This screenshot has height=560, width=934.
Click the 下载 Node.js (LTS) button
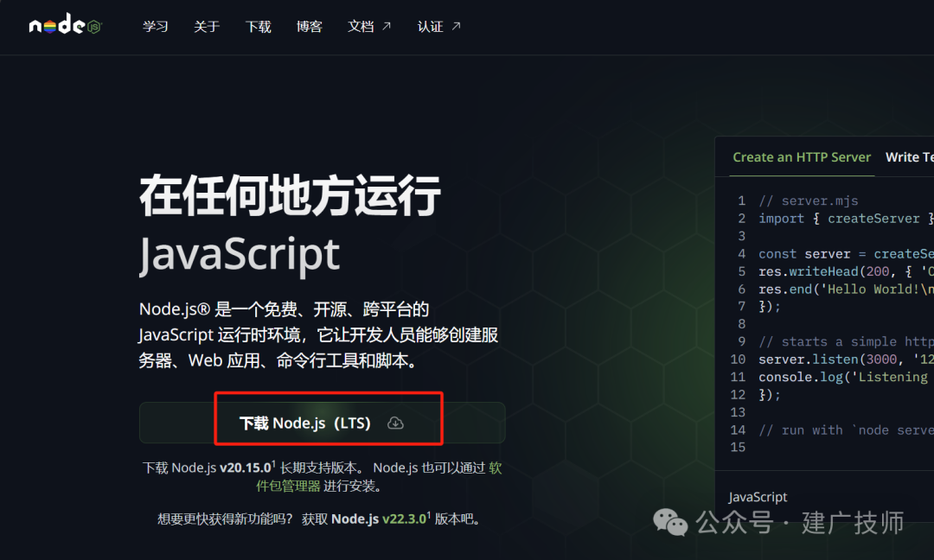coord(323,423)
